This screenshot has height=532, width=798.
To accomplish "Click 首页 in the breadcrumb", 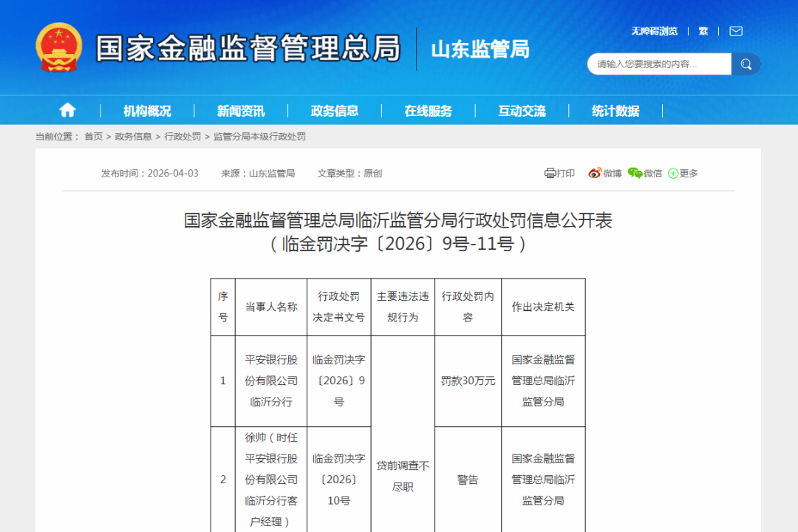I will (x=93, y=137).
